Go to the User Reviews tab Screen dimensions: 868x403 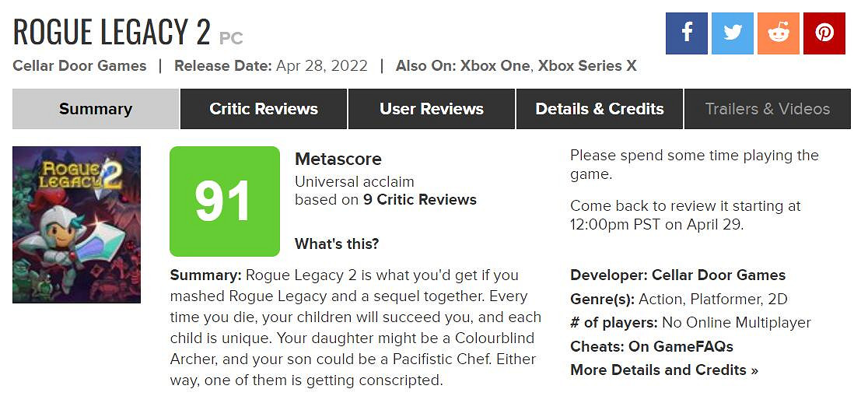click(432, 109)
